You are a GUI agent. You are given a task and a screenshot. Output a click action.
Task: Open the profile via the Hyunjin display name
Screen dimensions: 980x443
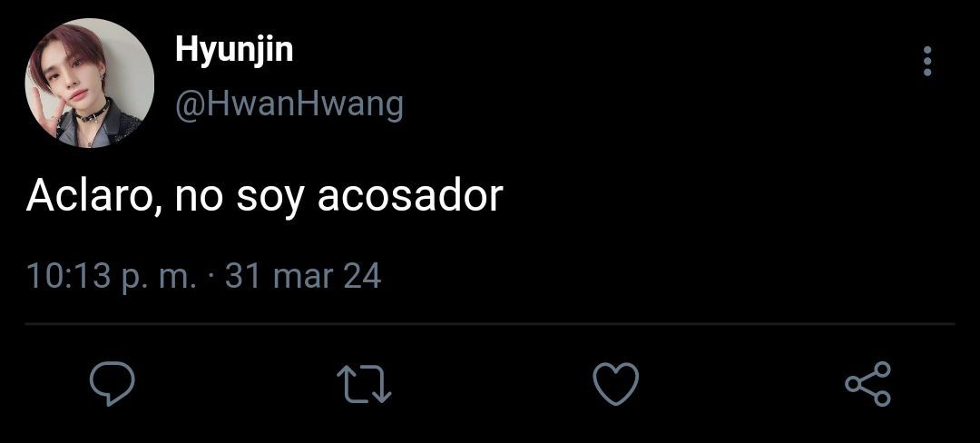pos(234,49)
